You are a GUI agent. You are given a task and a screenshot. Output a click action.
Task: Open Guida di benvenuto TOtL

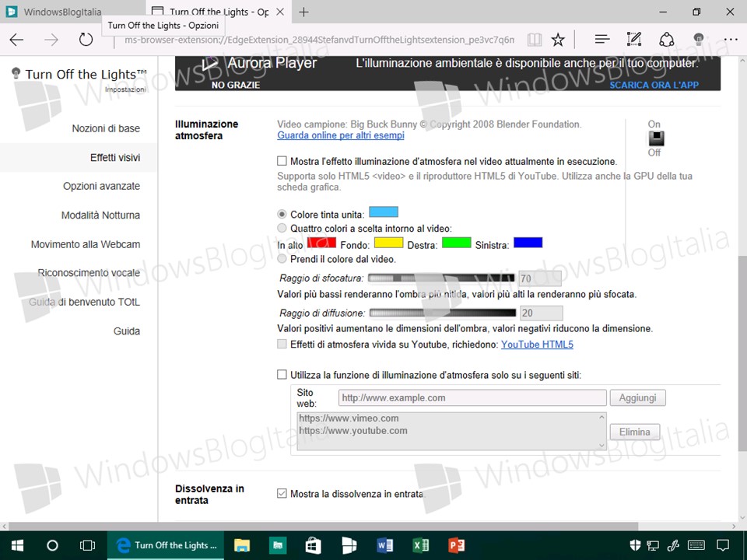pyautogui.click(x=84, y=302)
